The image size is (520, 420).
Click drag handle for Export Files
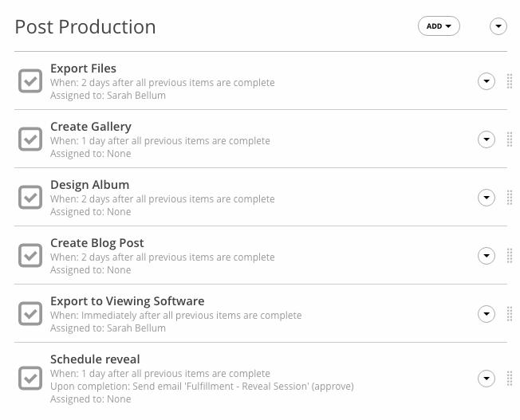click(x=510, y=81)
